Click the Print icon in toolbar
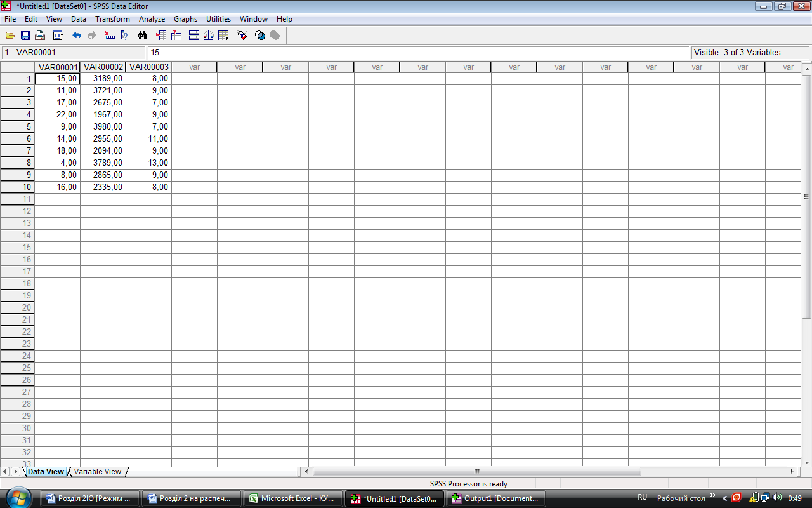This screenshot has height=508, width=812. 40,36
